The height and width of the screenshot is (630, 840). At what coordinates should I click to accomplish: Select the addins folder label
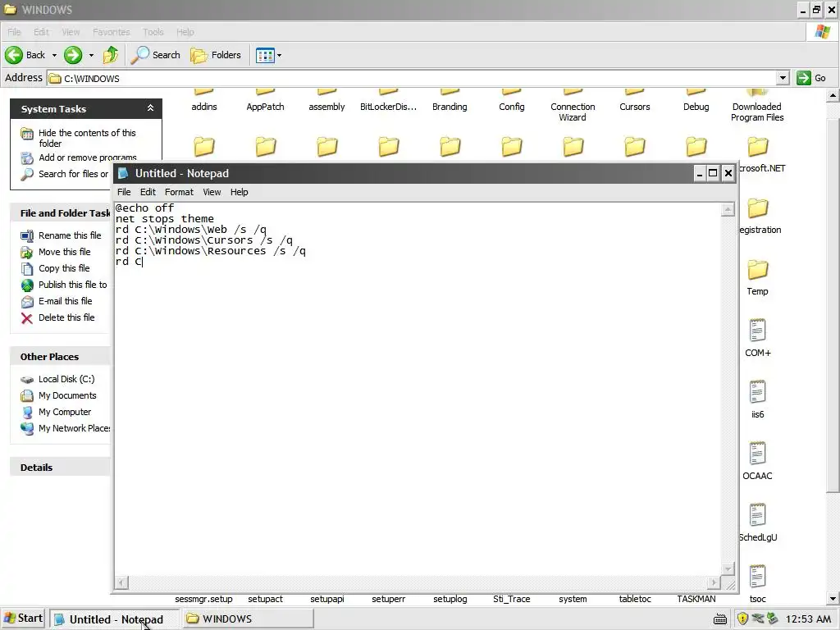[x=204, y=107]
